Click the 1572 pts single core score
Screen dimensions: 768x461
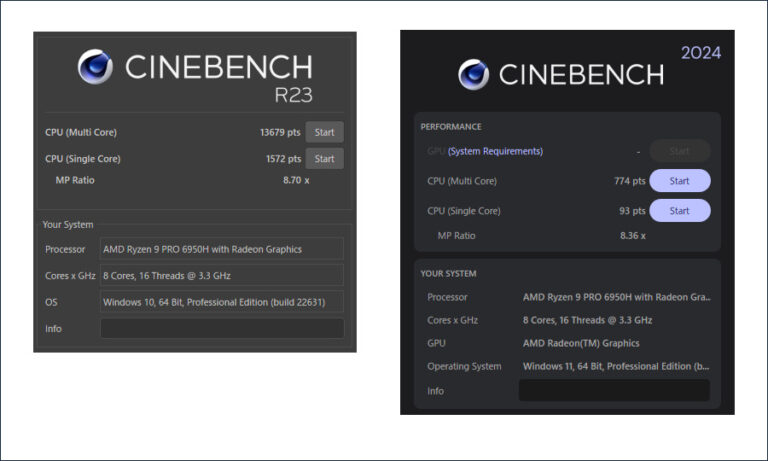point(283,159)
